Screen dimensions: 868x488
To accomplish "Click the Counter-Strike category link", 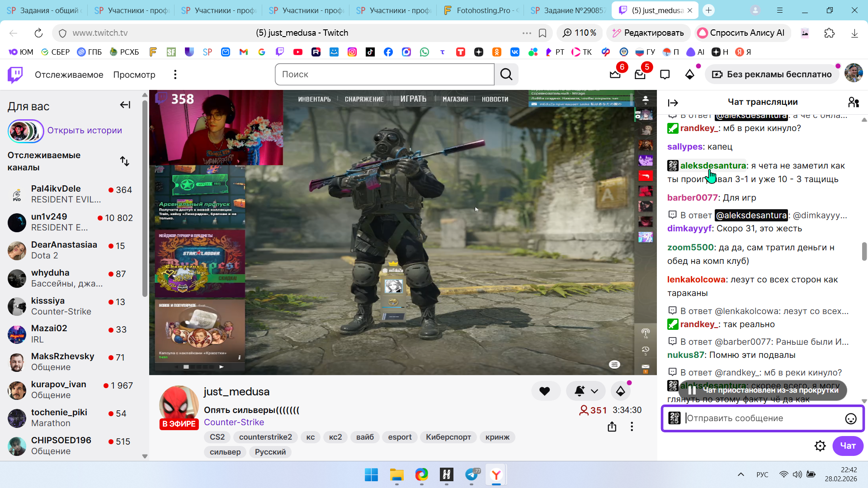I will point(234,422).
